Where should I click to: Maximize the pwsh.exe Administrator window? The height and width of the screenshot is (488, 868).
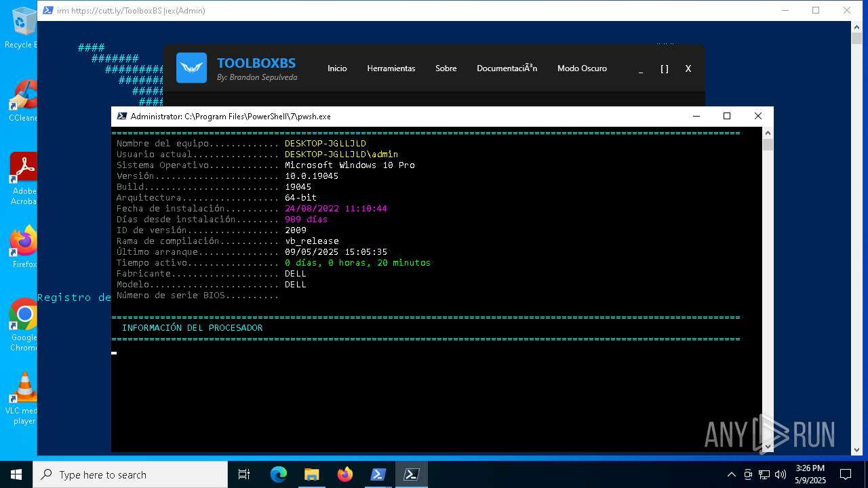(727, 116)
